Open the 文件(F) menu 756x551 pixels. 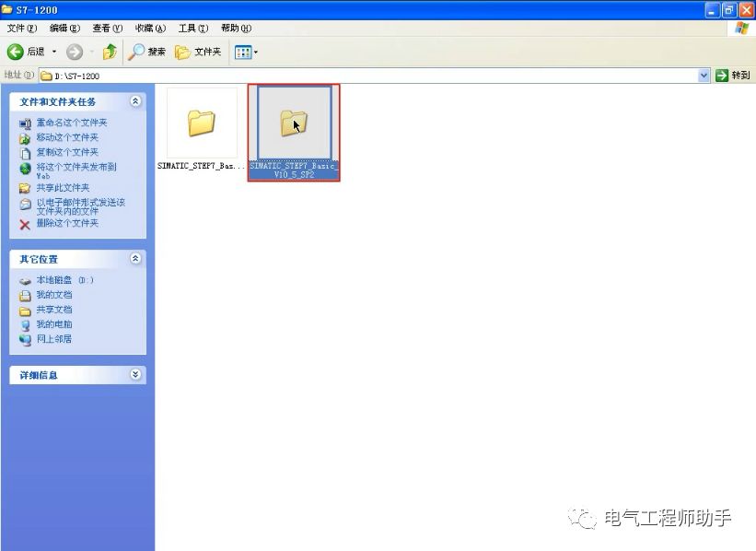(22, 29)
